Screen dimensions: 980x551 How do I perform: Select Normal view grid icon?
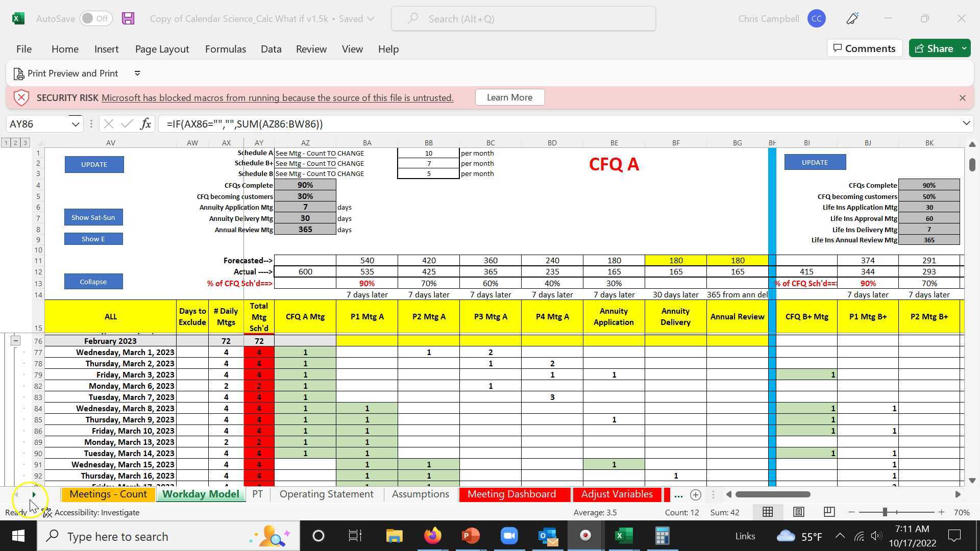click(x=768, y=512)
